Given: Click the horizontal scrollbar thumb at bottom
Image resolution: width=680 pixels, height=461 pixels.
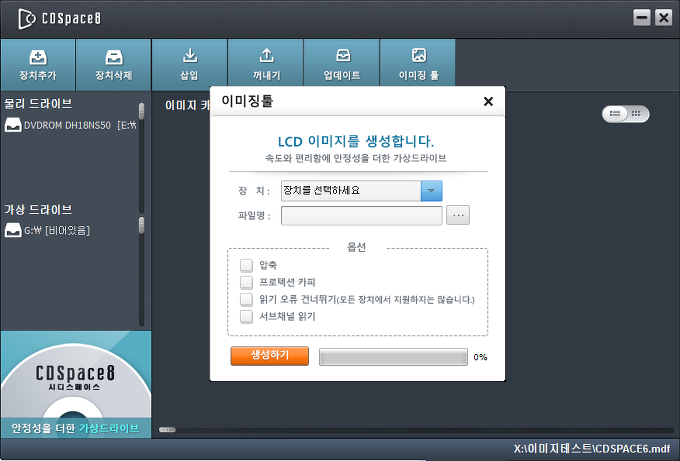Looking at the screenshot, I should click(x=167, y=430).
